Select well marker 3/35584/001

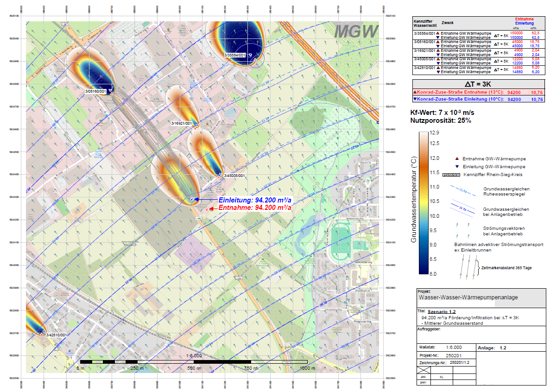[x=251, y=55]
